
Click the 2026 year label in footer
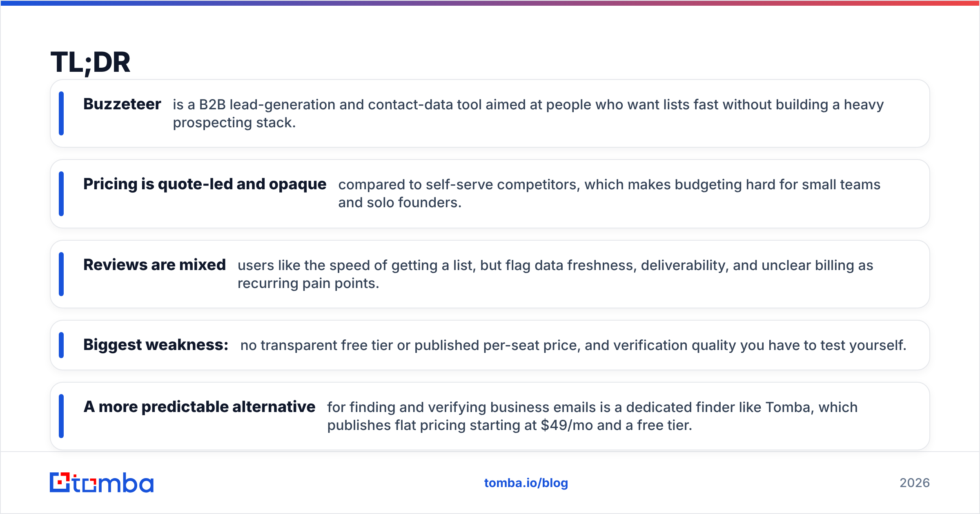pyautogui.click(x=915, y=483)
